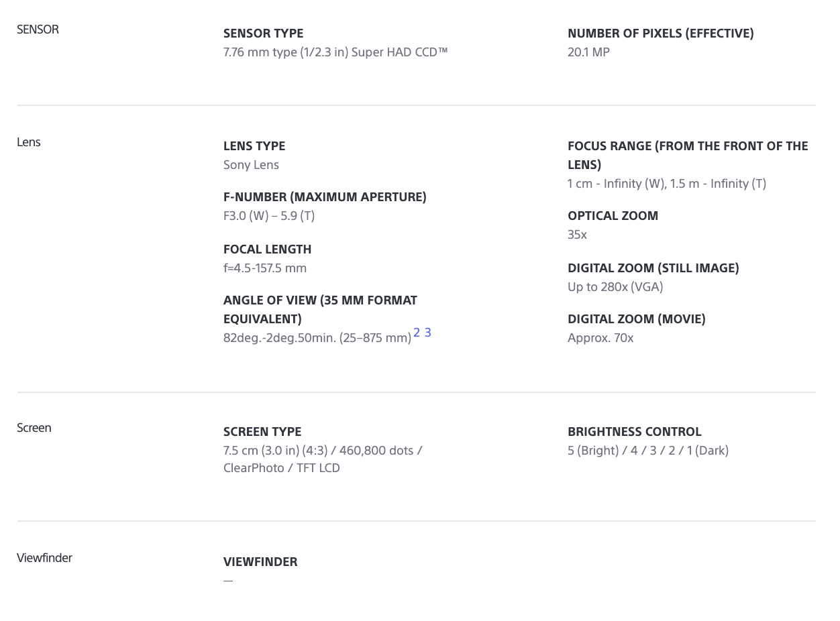Click the Screen section label
The width and height of the screenshot is (840, 621).
[x=34, y=428]
